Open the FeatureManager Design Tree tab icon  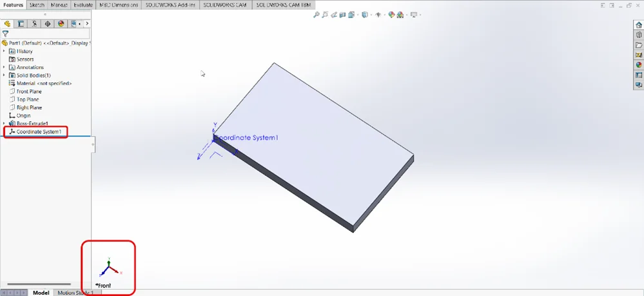point(8,24)
